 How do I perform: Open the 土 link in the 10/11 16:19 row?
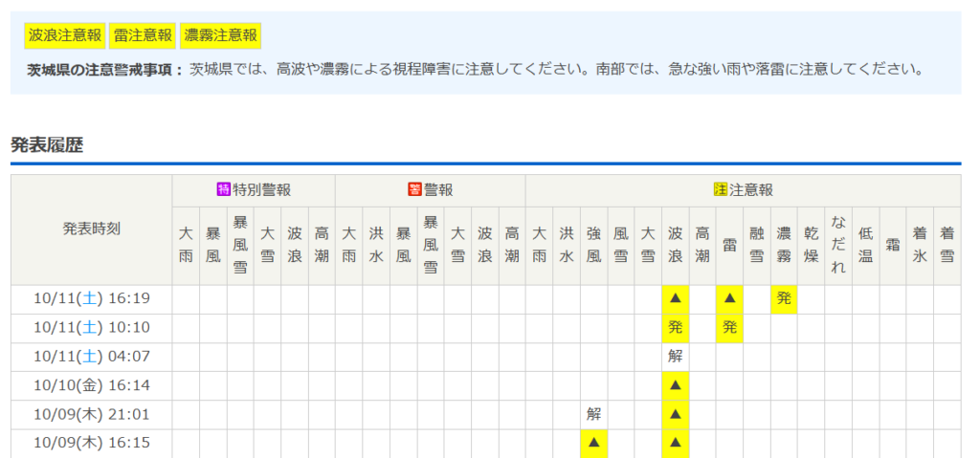[89, 298]
